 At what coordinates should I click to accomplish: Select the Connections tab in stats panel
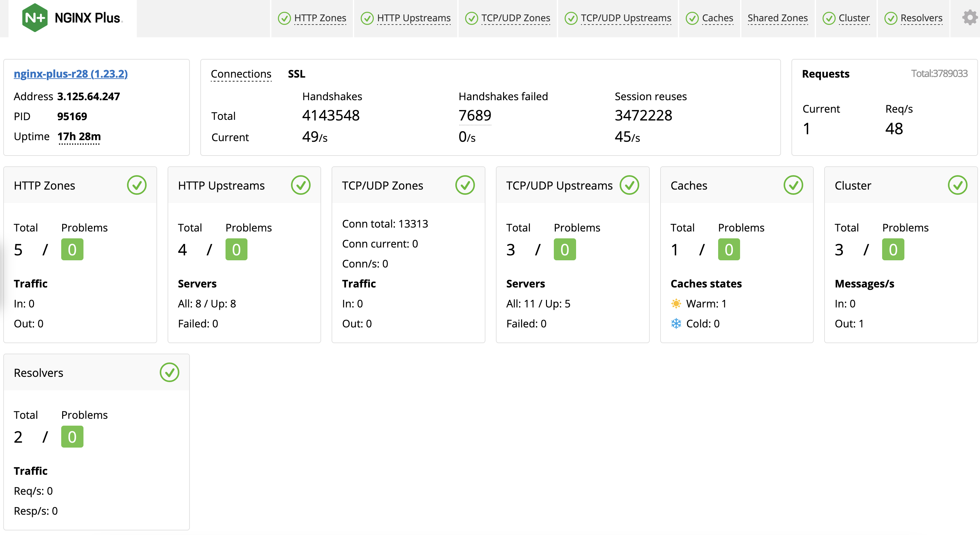click(241, 74)
